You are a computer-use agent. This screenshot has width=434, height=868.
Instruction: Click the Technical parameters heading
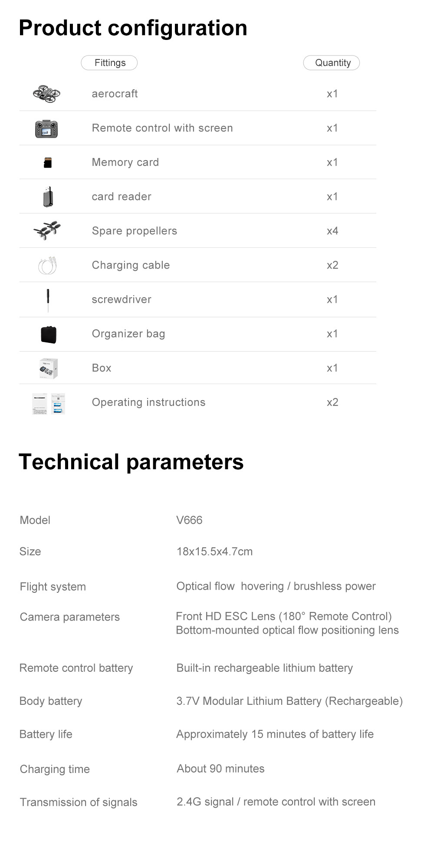click(x=131, y=462)
